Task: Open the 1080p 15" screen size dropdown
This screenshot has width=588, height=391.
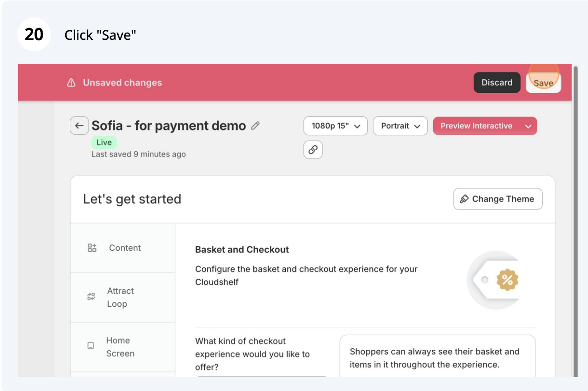Action: (336, 126)
